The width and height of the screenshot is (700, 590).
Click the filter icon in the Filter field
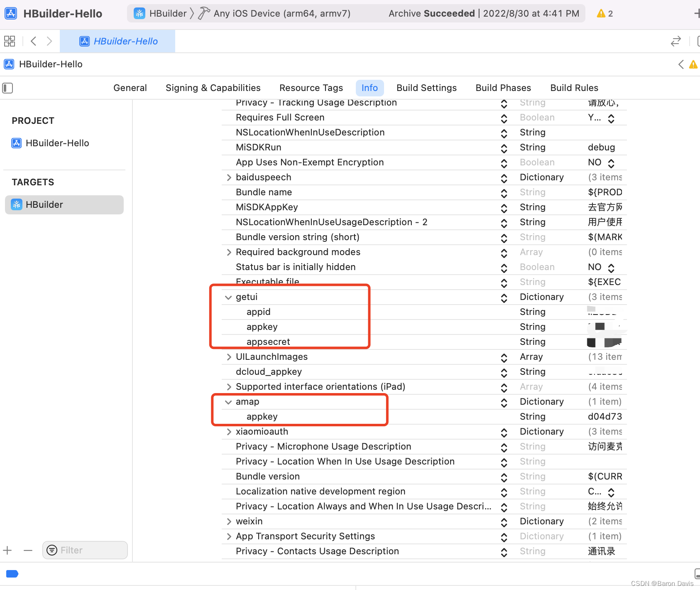click(52, 551)
